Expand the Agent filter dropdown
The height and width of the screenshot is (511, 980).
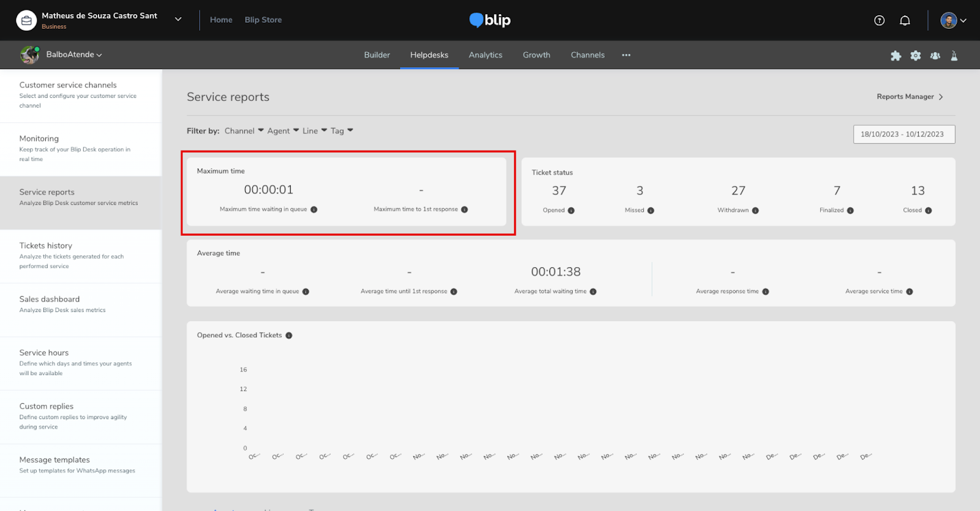pyautogui.click(x=282, y=131)
